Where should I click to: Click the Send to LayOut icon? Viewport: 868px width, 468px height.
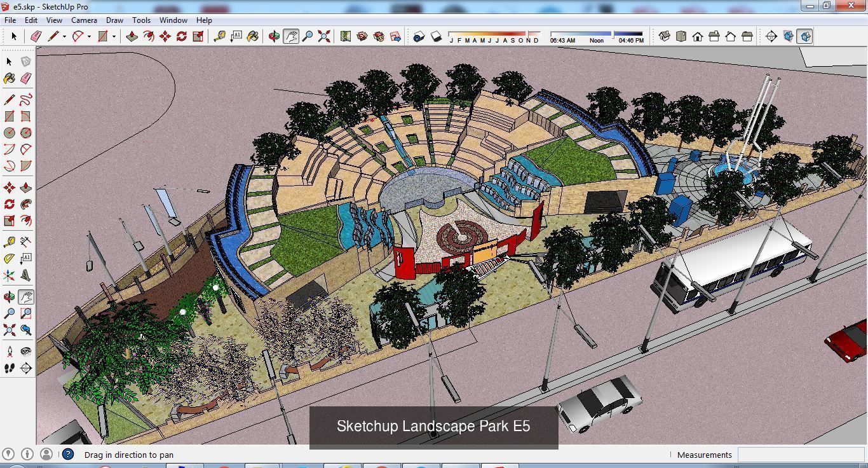(x=395, y=36)
